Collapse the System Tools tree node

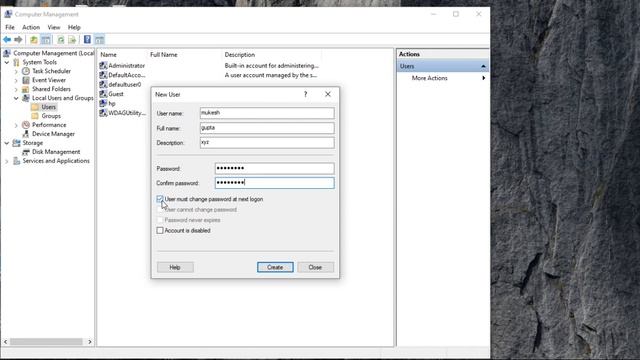pyautogui.click(x=7, y=62)
